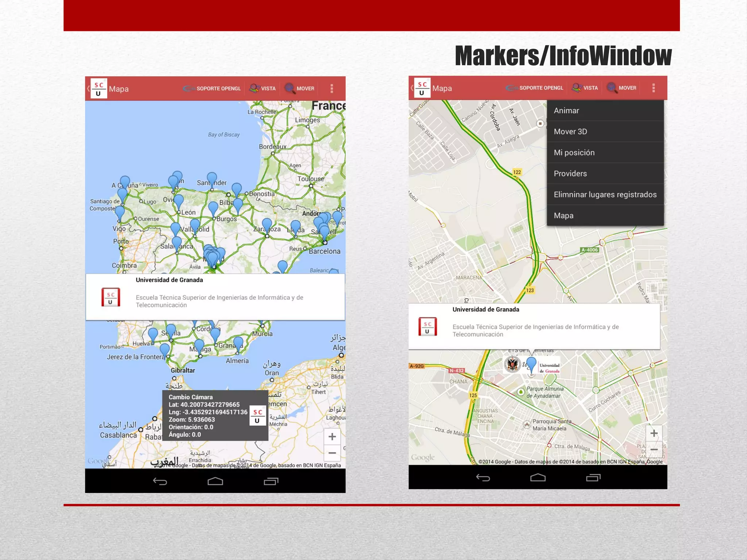Tap marker near Vigo on left map
Image resolution: width=747 pixels, height=560 pixels.
(x=120, y=213)
